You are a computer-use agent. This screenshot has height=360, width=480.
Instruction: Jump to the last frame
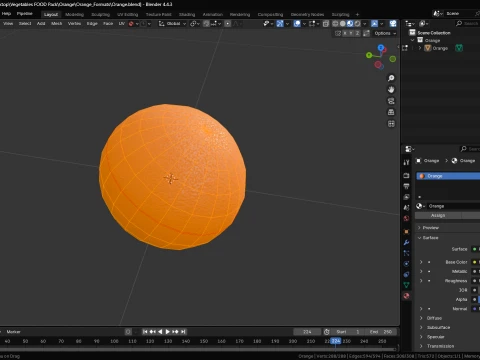(183, 332)
